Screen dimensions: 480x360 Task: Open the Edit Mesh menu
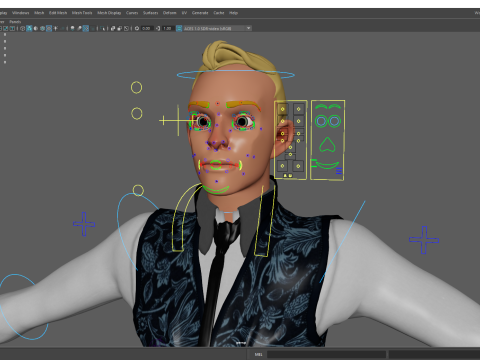click(x=58, y=13)
